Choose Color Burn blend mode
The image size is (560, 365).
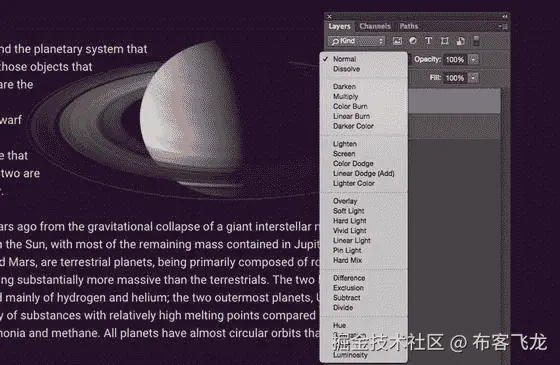click(x=364, y=106)
